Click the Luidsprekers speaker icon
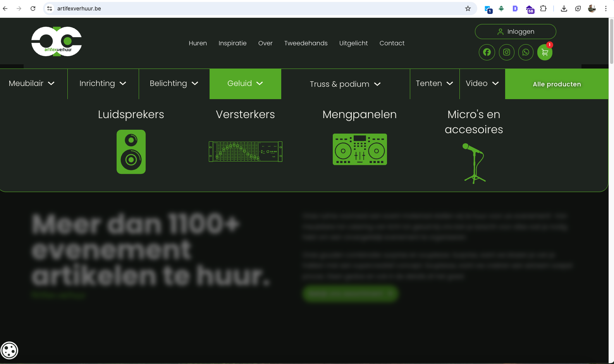 (131, 152)
